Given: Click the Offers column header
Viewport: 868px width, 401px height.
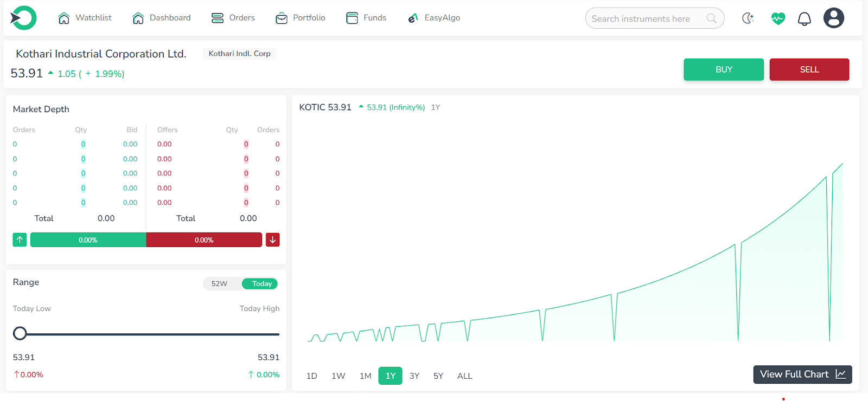Looking at the screenshot, I should [x=168, y=130].
